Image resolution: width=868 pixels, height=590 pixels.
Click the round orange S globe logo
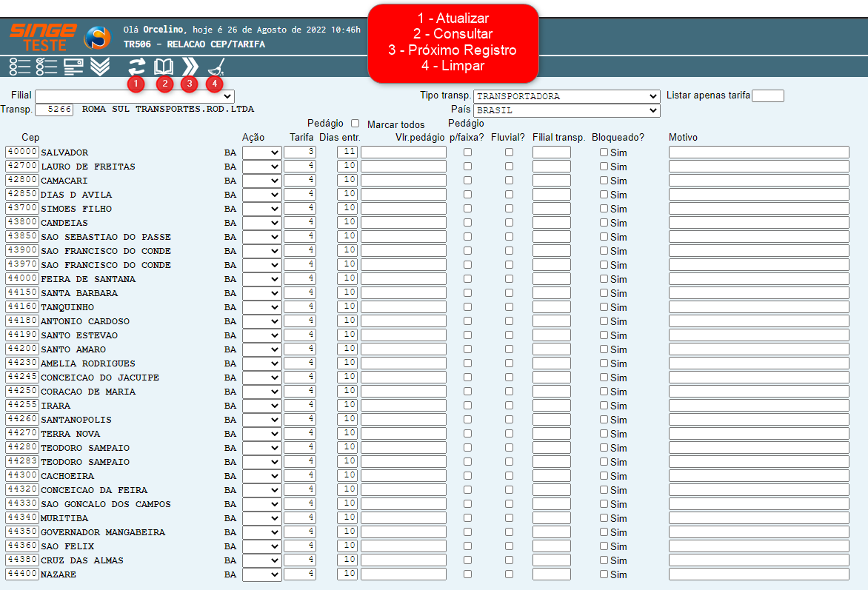98,38
